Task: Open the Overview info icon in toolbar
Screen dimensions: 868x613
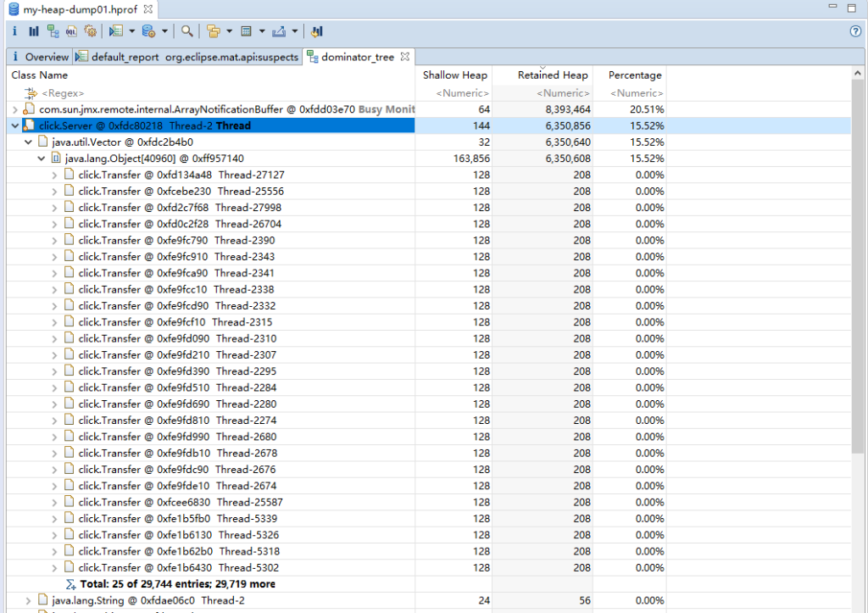Action: click(x=15, y=31)
